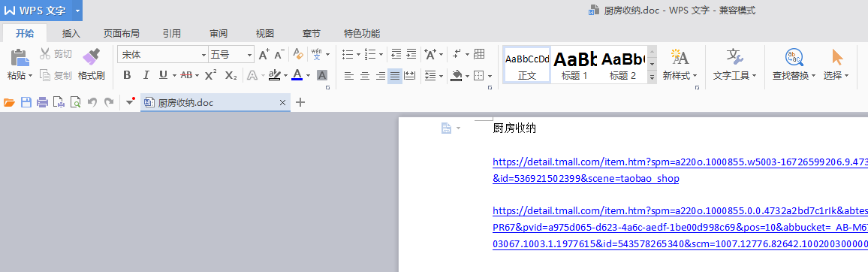Click the clear formatting eraser icon
This screenshot has width=868, height=272.
click(298, 54)
